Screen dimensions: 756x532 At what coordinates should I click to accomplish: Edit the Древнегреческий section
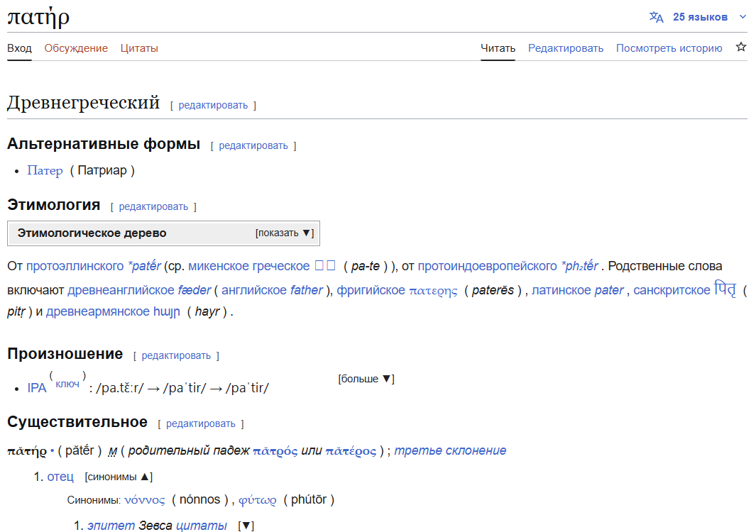[213, 105]
